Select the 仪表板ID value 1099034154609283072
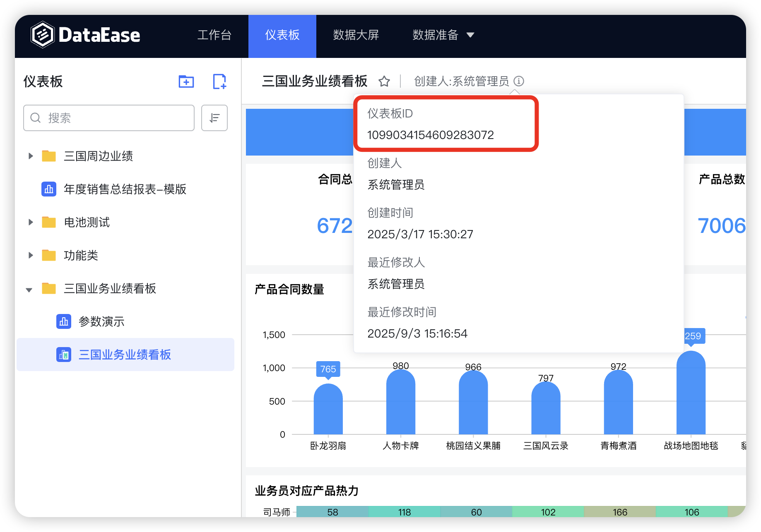This screenshot has height=532, width=761. tap(431, 134)
